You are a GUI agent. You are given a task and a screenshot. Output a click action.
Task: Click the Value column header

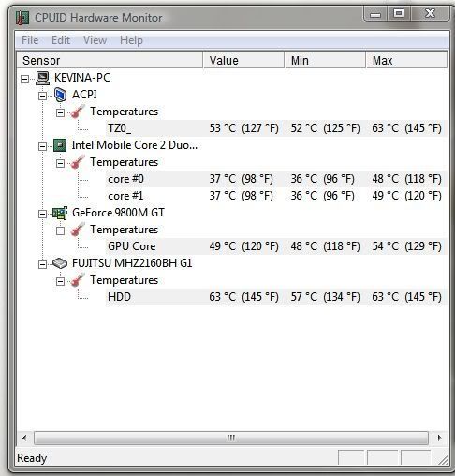tap(243, 60)
